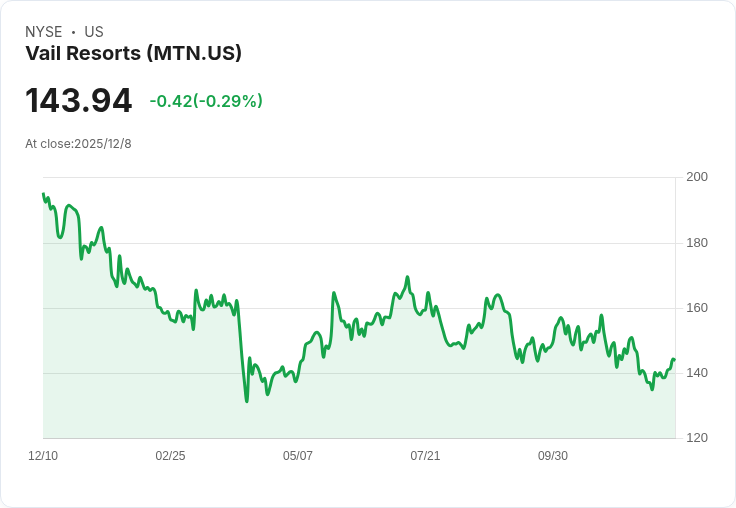736x508 pixels.
Task: Click the 160 y-axis label
Action: [696, 308]
